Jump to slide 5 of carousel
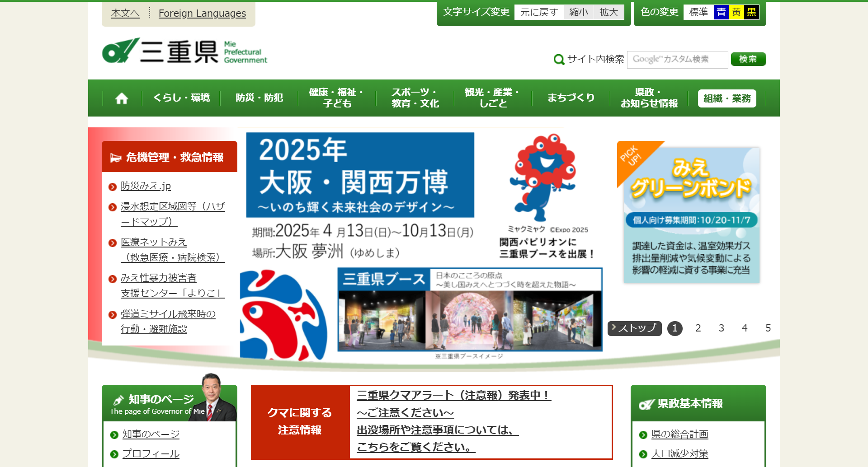868x467 pixels. point(768,328)
